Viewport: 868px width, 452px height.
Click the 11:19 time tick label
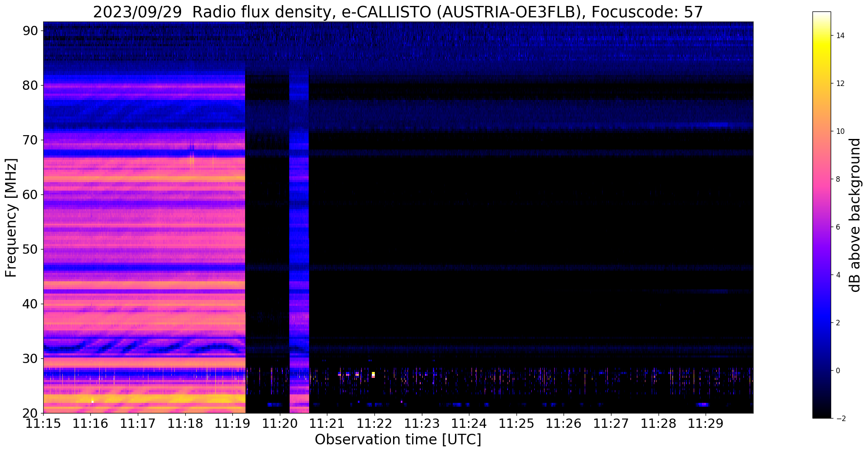[x=232, y=424]
